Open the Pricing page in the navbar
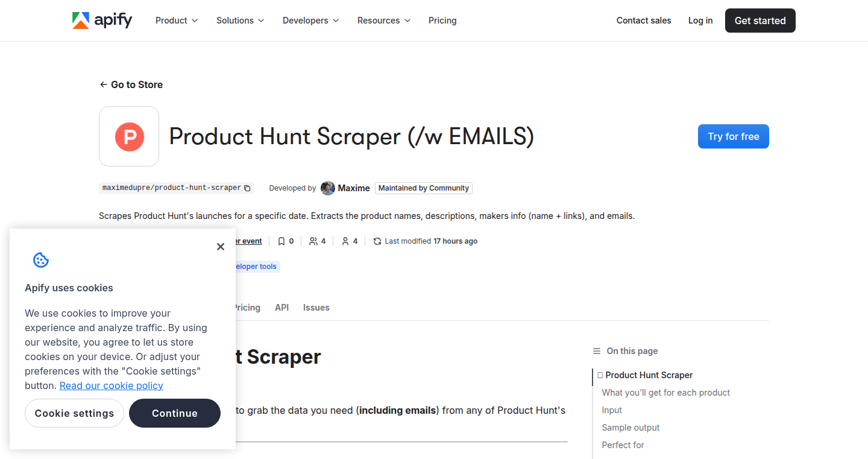This screenshot has width=868, height=459. pyautogui.click(x=442, y=21)
